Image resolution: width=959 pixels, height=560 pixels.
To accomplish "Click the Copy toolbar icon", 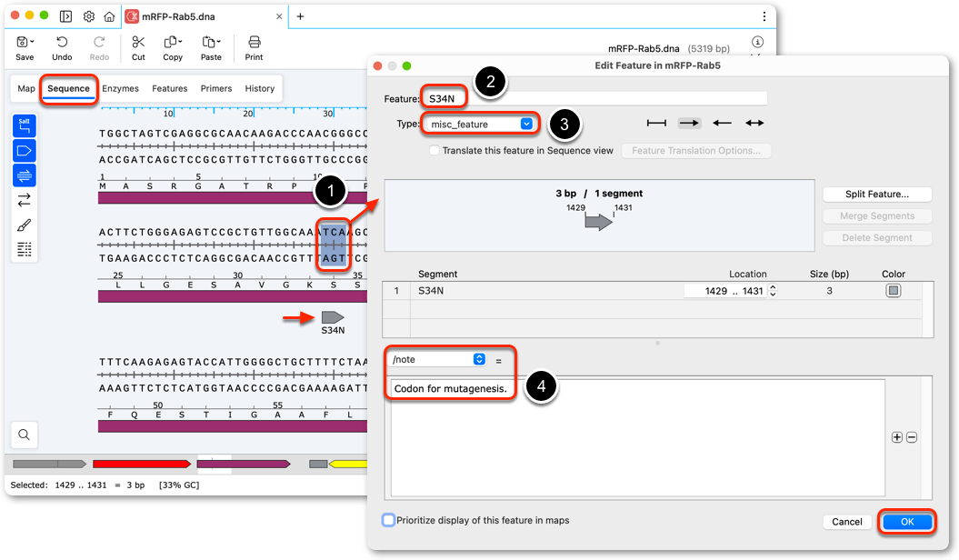I will 170,42.
